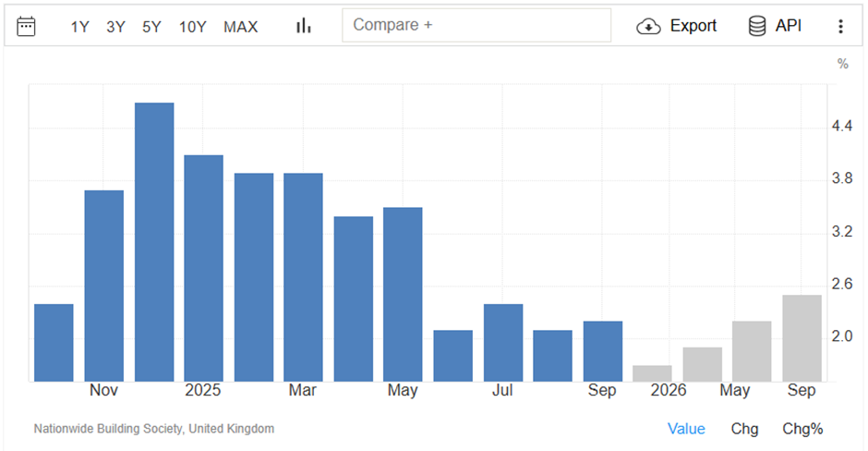Screen dimensions: 868x451
Task: Click the 2.6 y-axis label
Action: [x=842, y=284]
